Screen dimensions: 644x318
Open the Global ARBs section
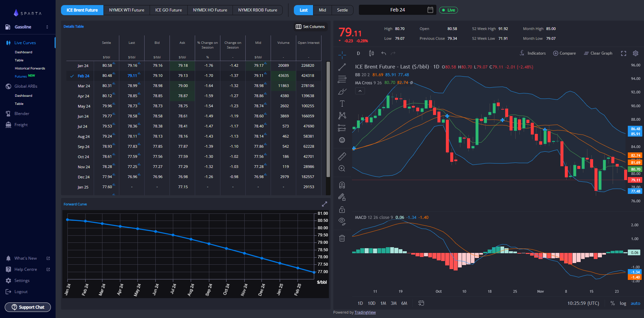(26, 86)
